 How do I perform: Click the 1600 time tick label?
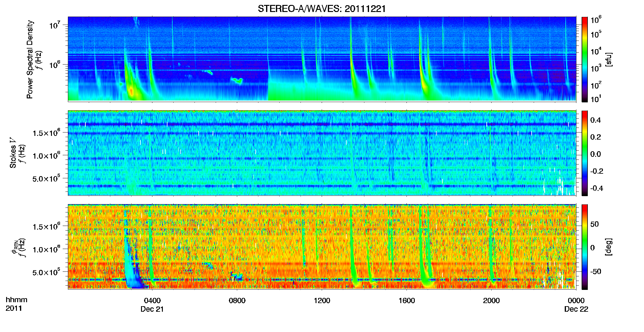pos(406,301)
